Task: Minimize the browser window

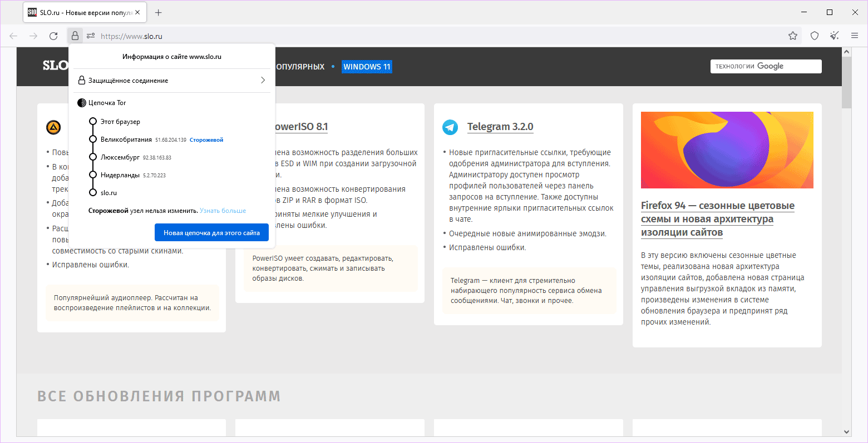Action: click(x=804, y=12)
